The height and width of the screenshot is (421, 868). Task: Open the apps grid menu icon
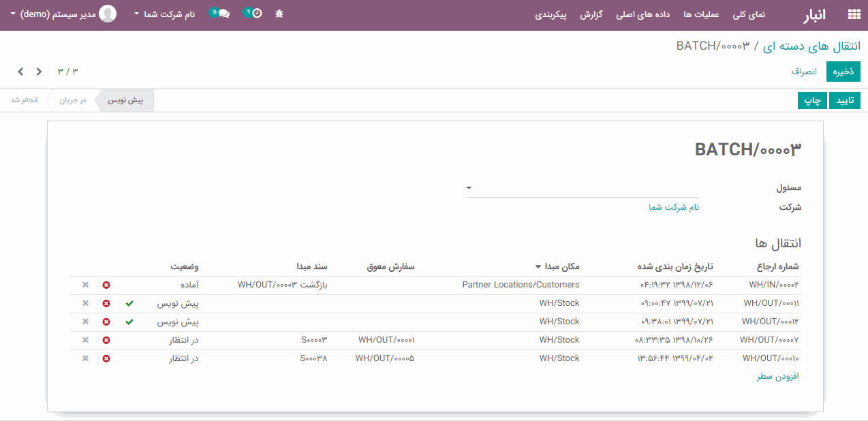[x=854, y=14]
